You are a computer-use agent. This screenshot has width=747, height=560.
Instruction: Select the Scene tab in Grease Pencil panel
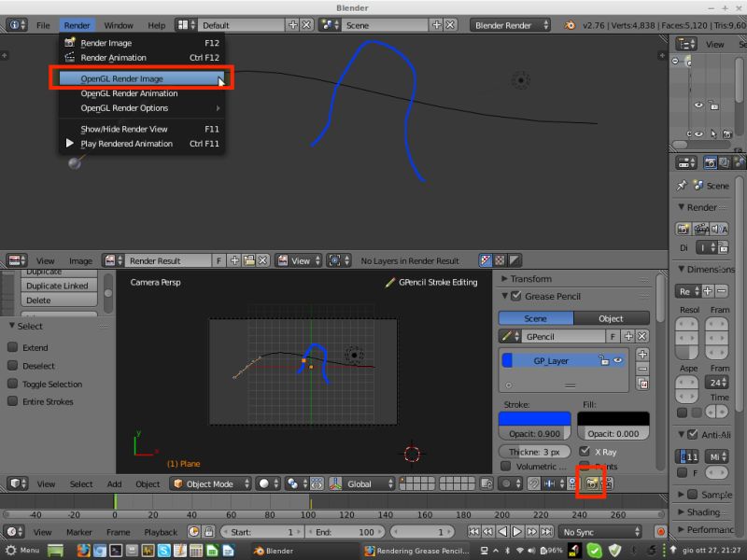535,317
